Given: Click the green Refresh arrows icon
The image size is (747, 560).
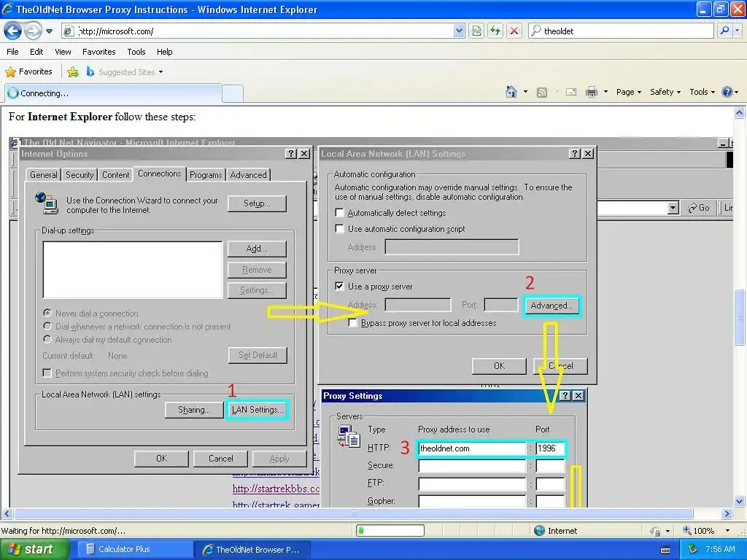Looking at the screenshot, I should 495,31.
